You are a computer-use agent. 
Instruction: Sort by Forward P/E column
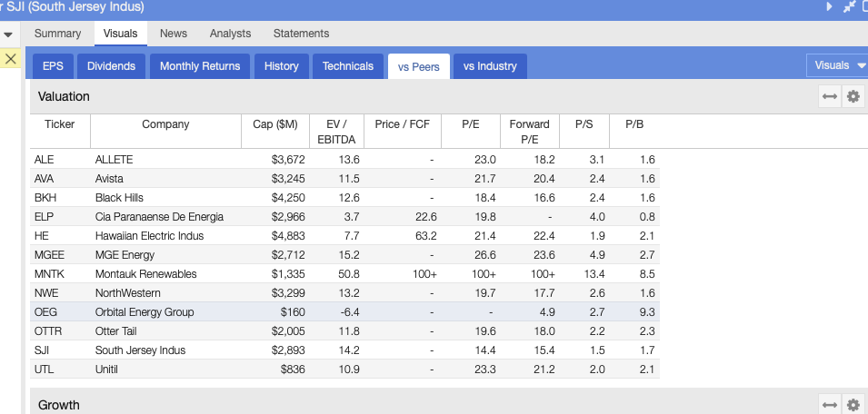click(x=530, y=132)
